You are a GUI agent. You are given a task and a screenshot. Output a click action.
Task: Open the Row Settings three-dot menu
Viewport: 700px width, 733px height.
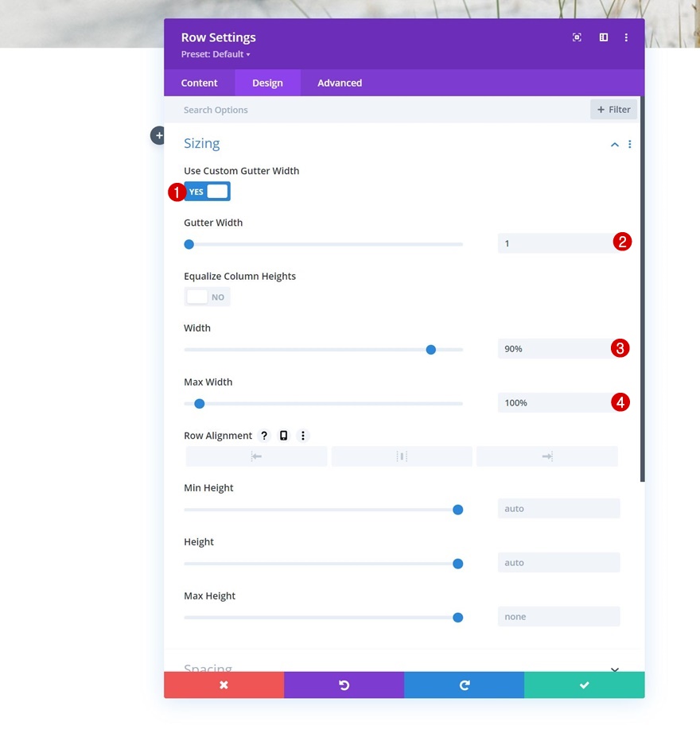(x=626, y=37)
